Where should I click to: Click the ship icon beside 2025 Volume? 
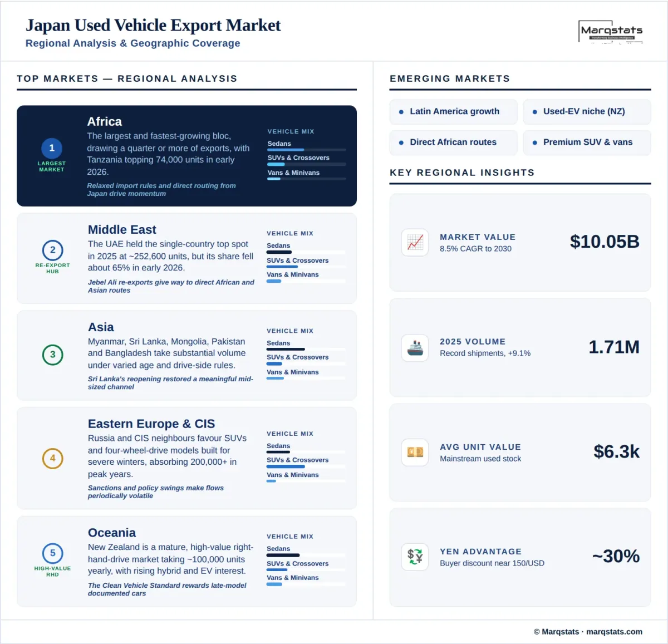click(x=415, y=347)
